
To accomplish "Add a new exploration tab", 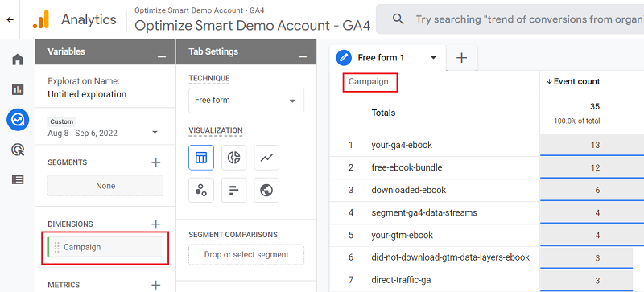I will tap(462, 58).
